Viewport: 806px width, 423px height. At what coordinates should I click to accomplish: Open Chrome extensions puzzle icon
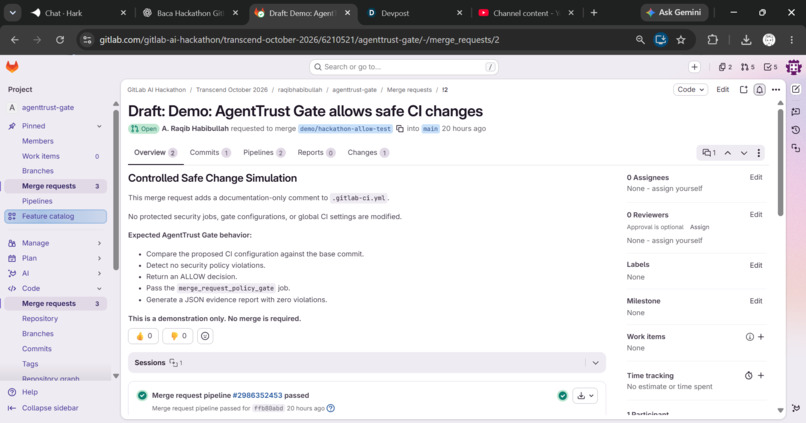pyautogui.click(x=712, y=40)
